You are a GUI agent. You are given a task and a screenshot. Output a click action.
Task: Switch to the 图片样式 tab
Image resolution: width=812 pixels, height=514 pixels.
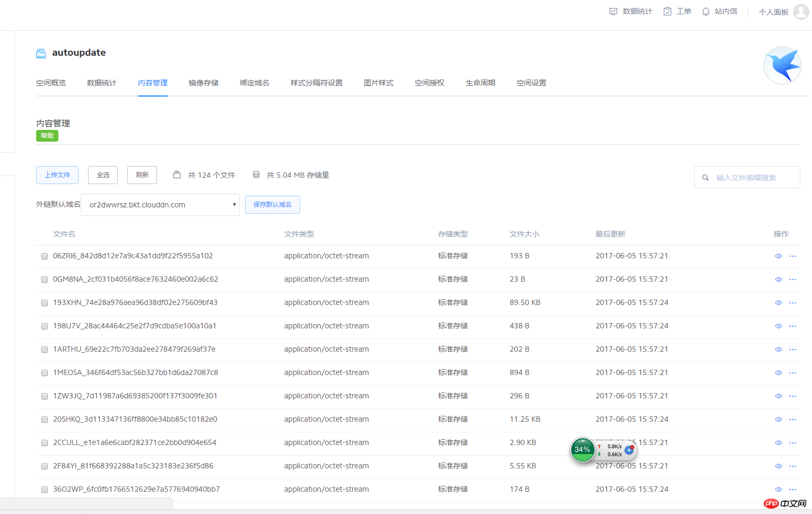pyautogui.click(x=379, y=83)
